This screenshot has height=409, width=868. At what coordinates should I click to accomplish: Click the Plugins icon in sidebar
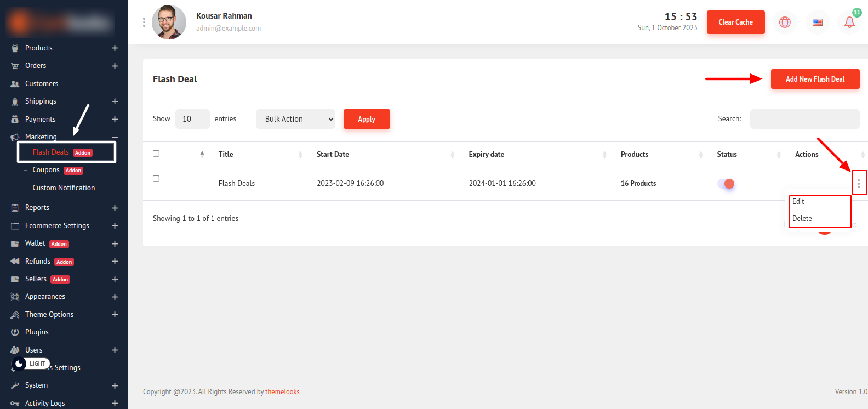(x=15, y=332)
